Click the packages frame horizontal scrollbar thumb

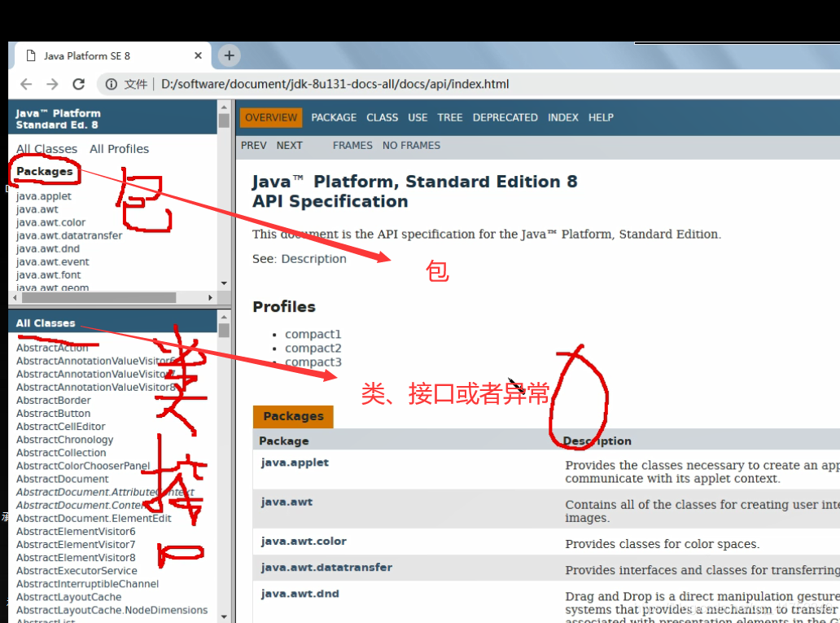point(98,297)
